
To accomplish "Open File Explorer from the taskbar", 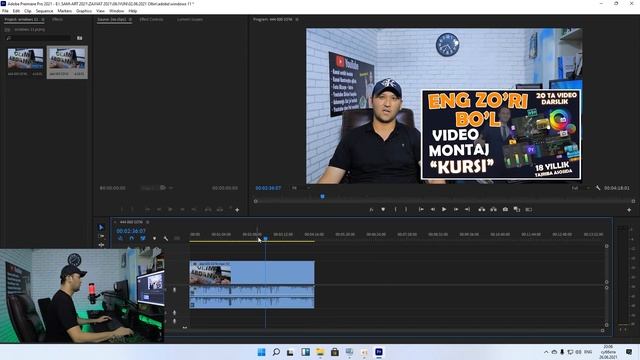I will click(x=320, y=352).
